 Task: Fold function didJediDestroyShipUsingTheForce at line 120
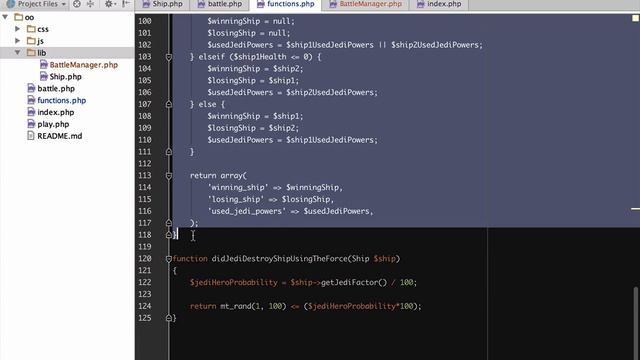(169, 259)
